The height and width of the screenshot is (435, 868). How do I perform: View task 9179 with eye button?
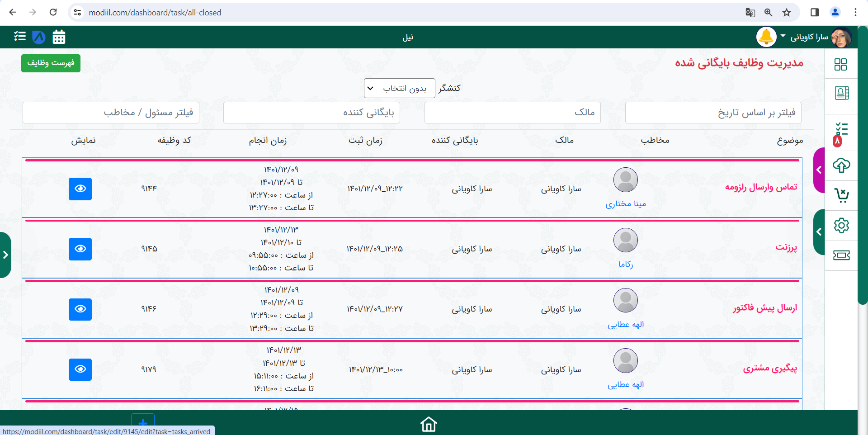[80, 369]
